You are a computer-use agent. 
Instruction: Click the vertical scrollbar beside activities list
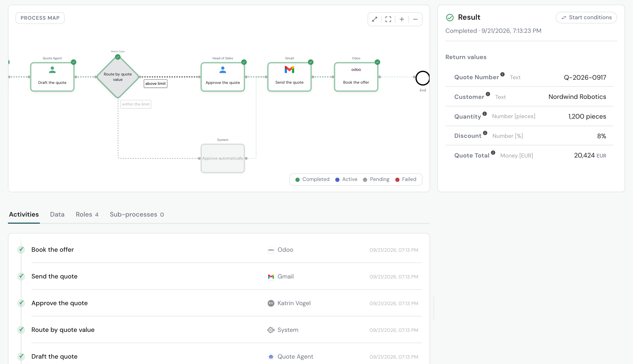[x=434, y=308]
